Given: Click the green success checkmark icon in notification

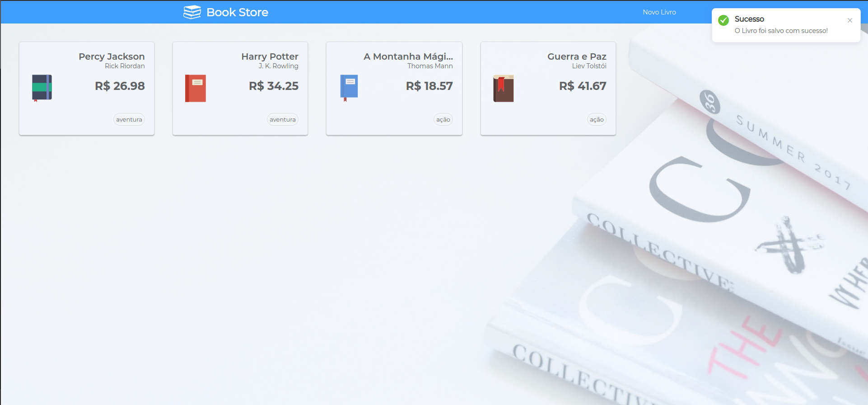Looking at the screenshot, I should (723, 20).
